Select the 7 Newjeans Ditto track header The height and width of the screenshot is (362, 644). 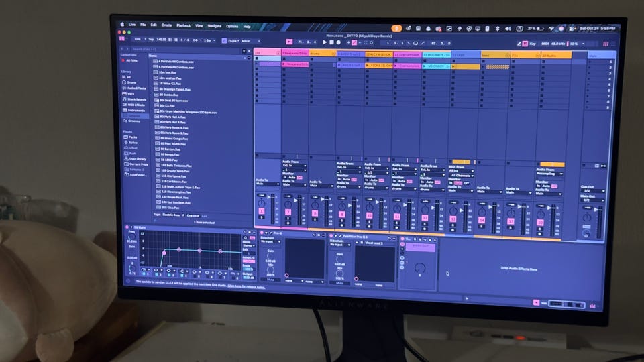pos(294,53)
